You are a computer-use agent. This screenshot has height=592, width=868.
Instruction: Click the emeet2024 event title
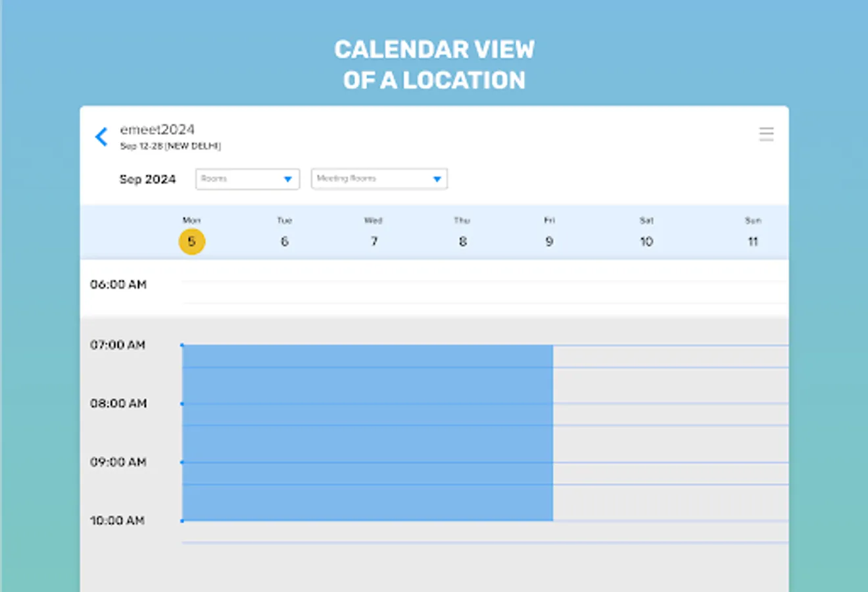158,129
